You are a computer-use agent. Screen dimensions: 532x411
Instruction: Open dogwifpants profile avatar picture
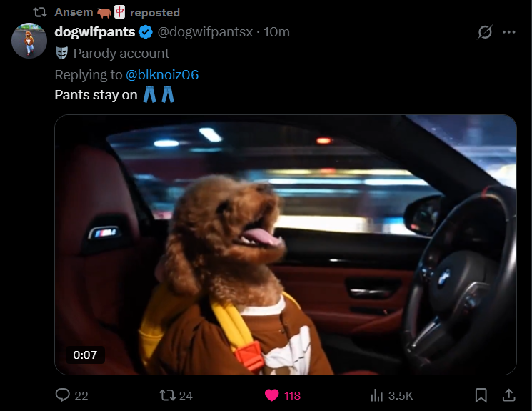[x=29, y=41]
